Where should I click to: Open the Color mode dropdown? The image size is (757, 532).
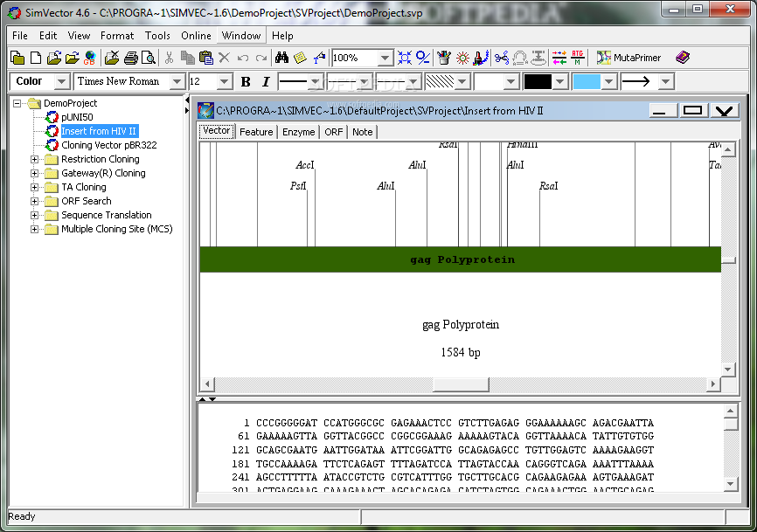pyautogui.click(x=61, y=81)
